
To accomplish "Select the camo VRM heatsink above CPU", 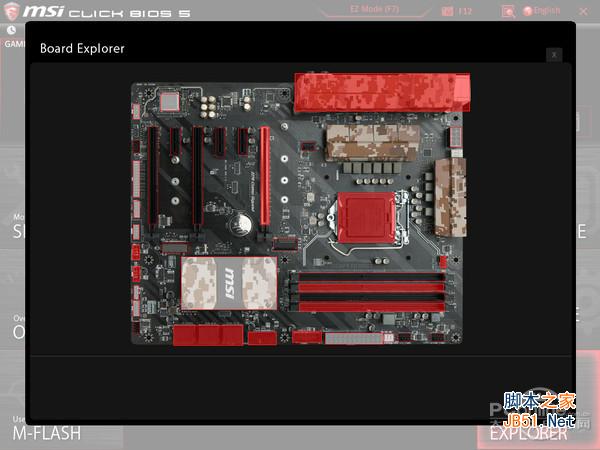I will [372, 142].
